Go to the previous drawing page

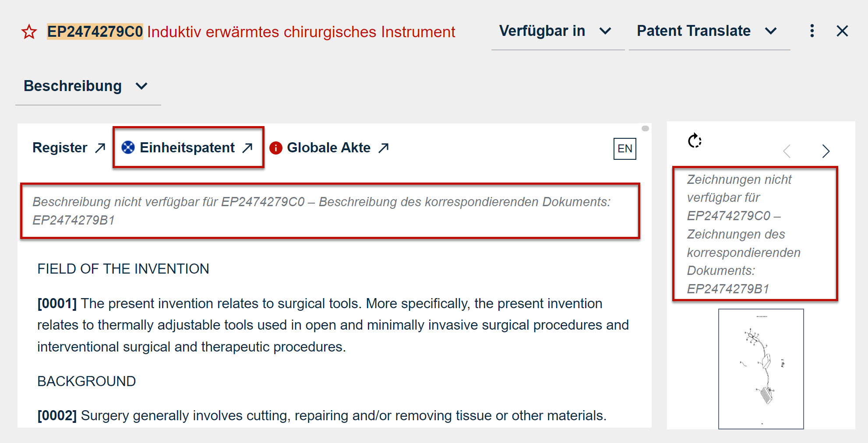pos(787,151)
